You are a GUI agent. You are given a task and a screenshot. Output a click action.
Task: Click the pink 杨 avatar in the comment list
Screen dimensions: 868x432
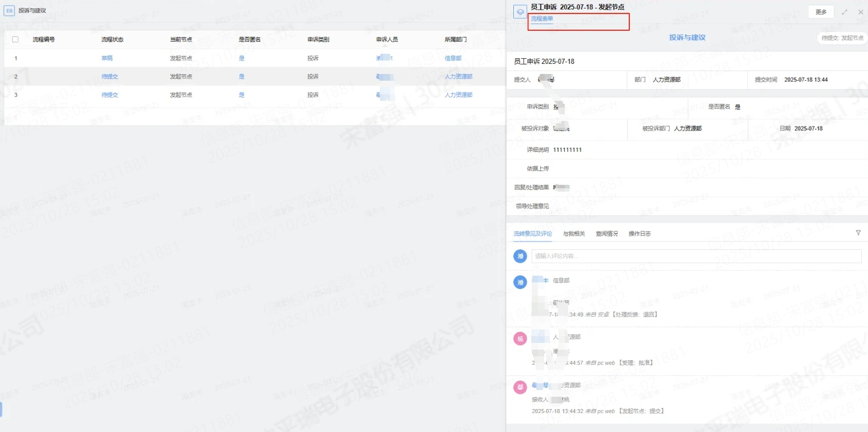(520, 338)
